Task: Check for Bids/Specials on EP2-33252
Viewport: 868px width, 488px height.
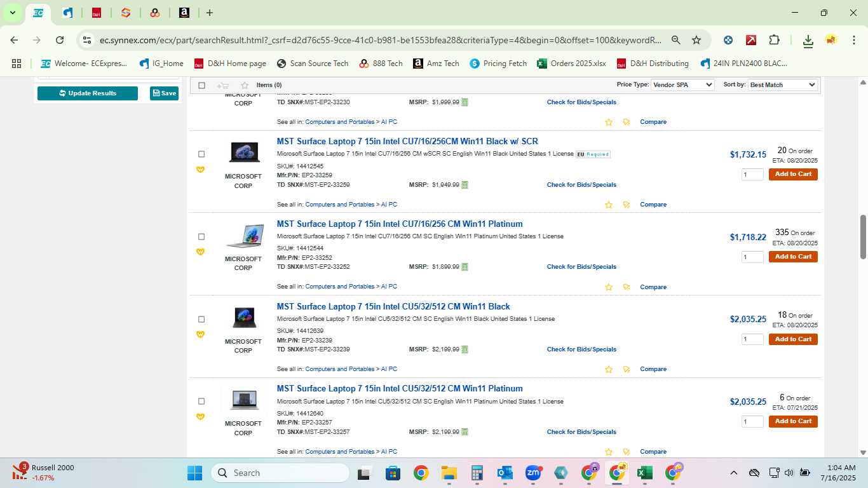Action: click(581, 267)
